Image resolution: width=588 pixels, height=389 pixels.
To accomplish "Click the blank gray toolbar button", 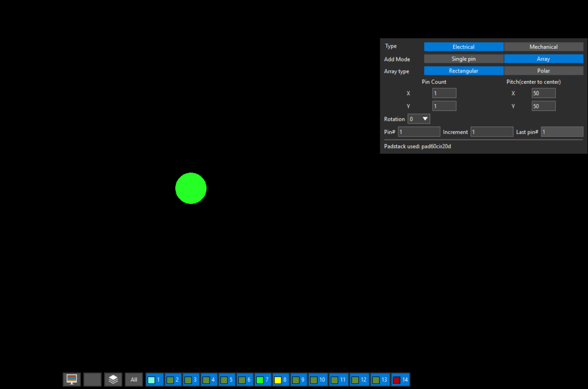I will tap(92, 379).
